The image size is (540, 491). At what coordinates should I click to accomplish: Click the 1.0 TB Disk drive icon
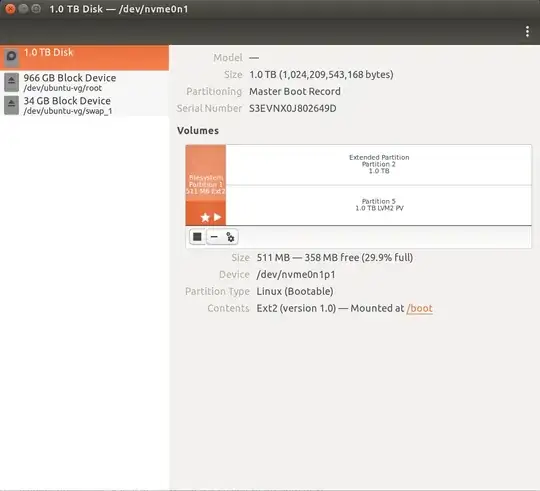(11, 56)
